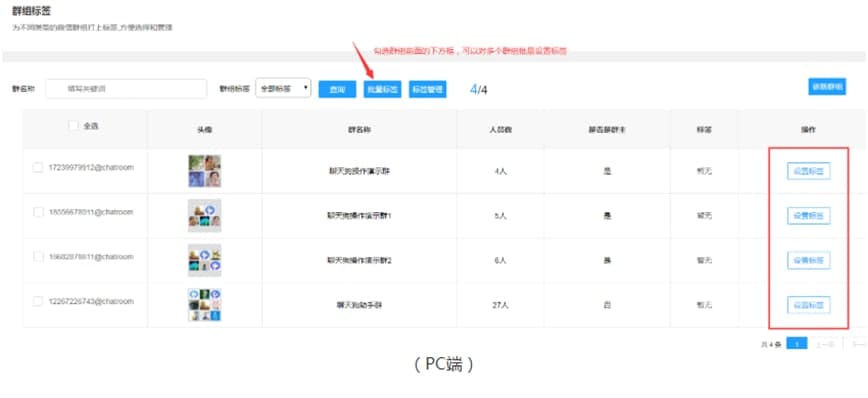Screen dimensions: 868x398
Task: Click the 12267226743@chatroom ID text
Action: [91, 301]
